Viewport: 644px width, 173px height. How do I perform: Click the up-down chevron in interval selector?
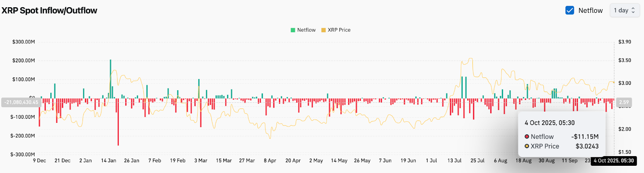633,10
